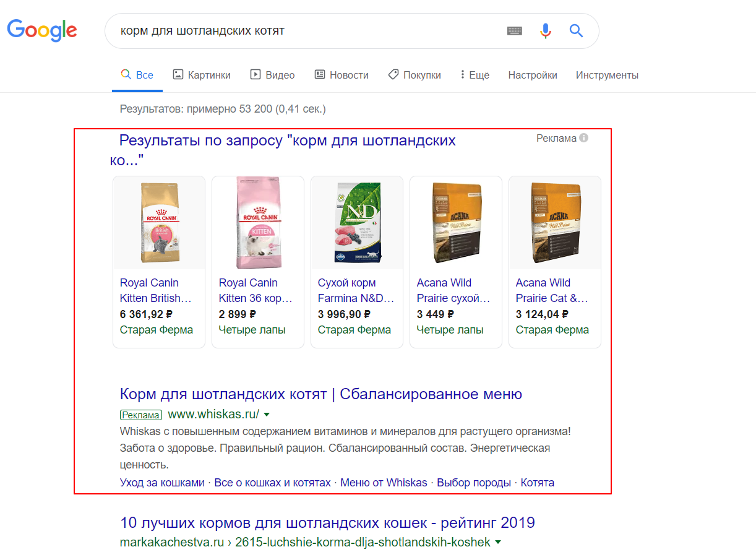Click Acana Wild Prairie Cat 3 124,04 ₽ image
This screenshot has width=756, height=552.
[555, 223]
